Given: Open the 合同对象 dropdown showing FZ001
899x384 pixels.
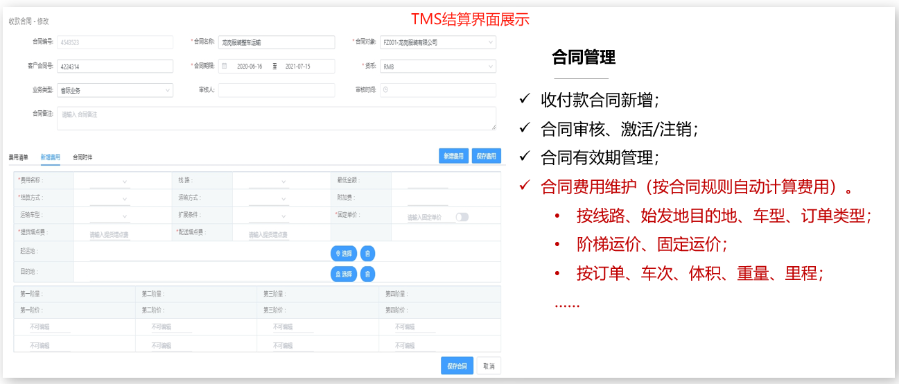Looking at the screenshot, I should click(438, 42).
